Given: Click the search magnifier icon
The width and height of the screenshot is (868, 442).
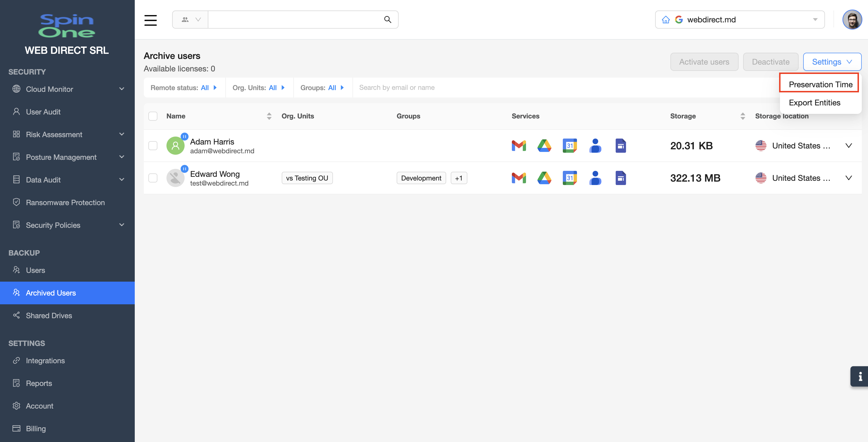Looking at the screenshot, I should tap(388, 20).
